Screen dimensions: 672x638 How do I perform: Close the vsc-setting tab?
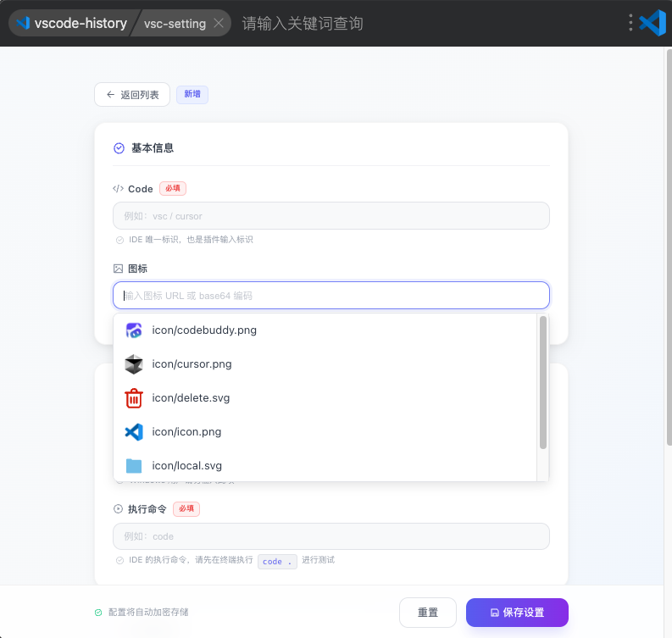[x=219, y=24]
